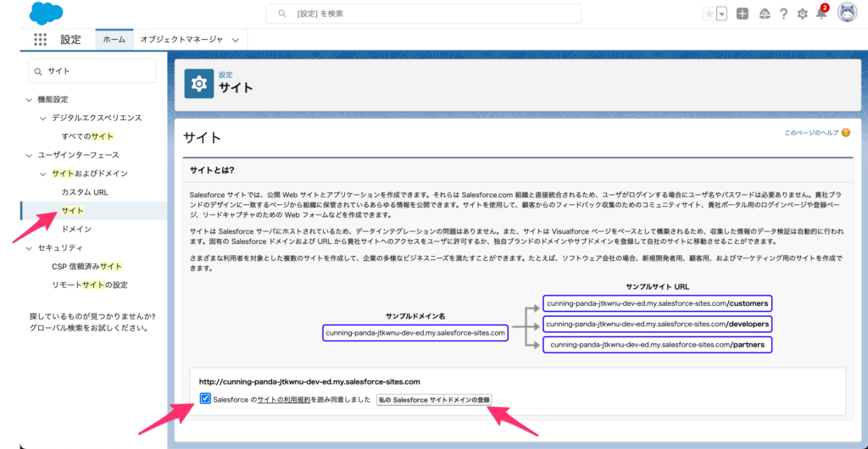Collapse the セキュリティ section
The width and height of the screenshot is (868, 449).
(30, 247)
